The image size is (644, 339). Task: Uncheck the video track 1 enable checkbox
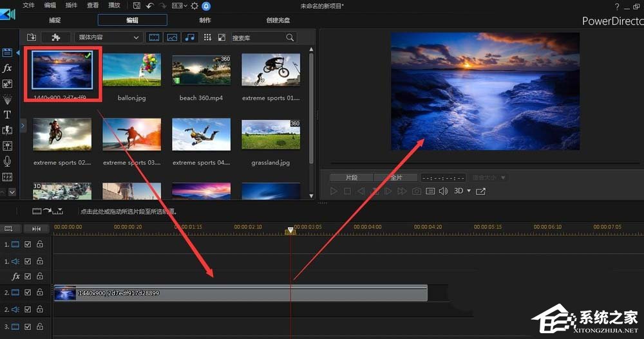click(28, 244)
